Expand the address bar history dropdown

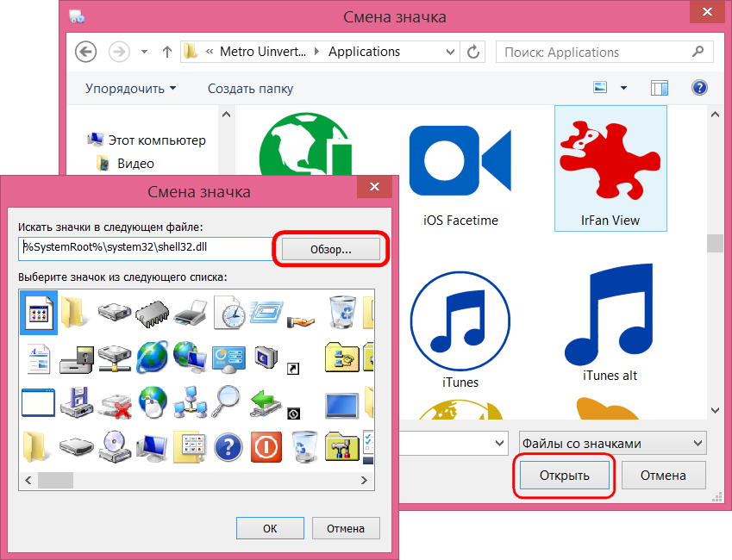pos(450,52)
